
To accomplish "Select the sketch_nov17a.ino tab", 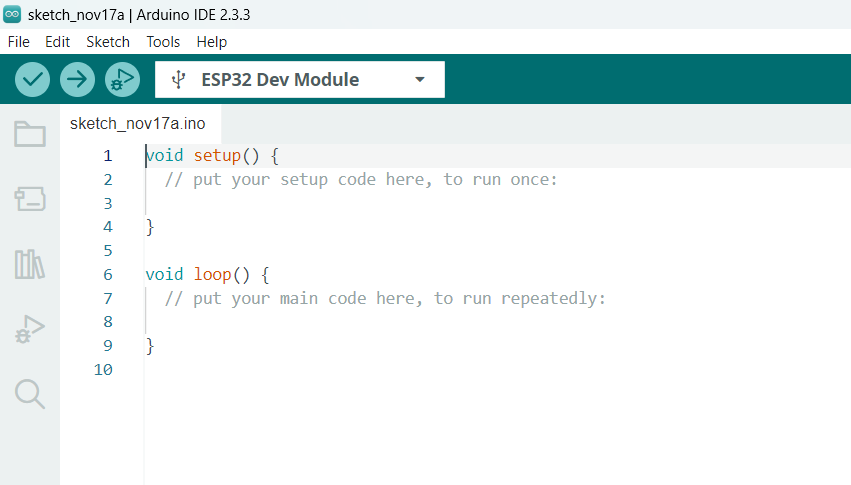I will 138,124.
